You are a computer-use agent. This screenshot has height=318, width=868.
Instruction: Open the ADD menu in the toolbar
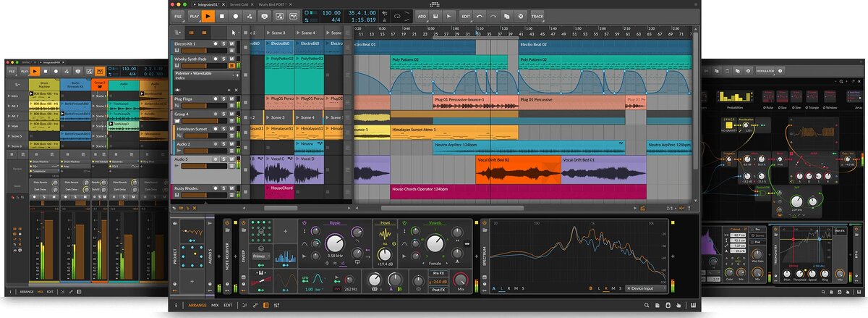click(x=422, y=16)
